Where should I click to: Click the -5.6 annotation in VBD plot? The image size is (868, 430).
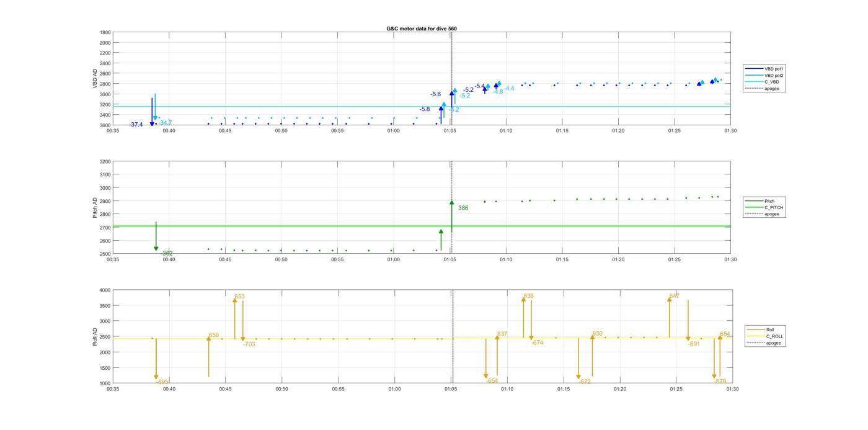[x=436, y=94]
